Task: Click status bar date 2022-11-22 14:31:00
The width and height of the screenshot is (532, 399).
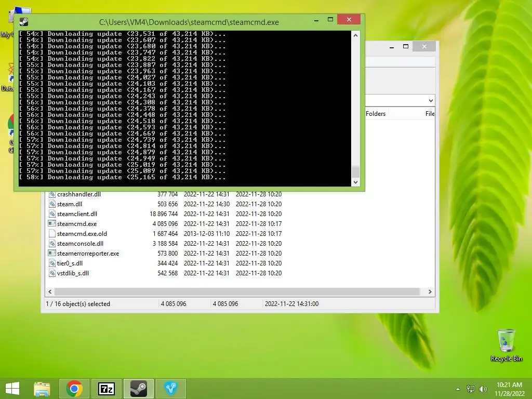Action: 291,304
